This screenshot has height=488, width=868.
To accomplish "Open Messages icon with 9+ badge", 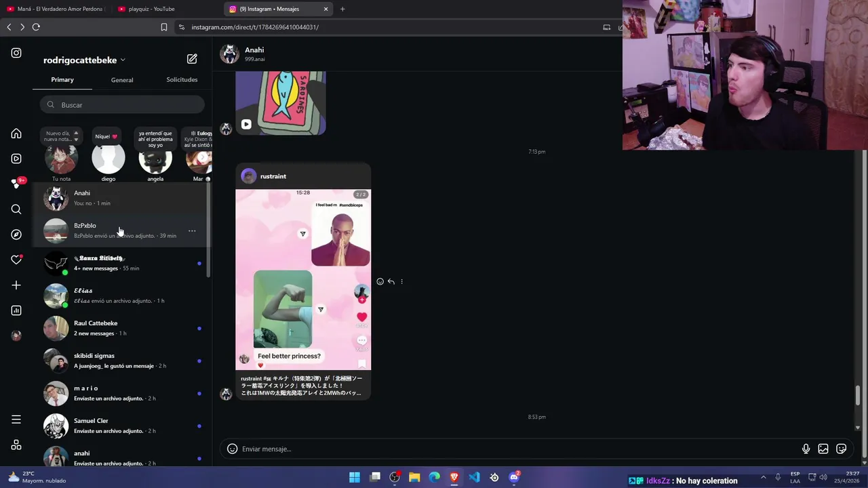I will pyautogui.click(x=16, y=184).
